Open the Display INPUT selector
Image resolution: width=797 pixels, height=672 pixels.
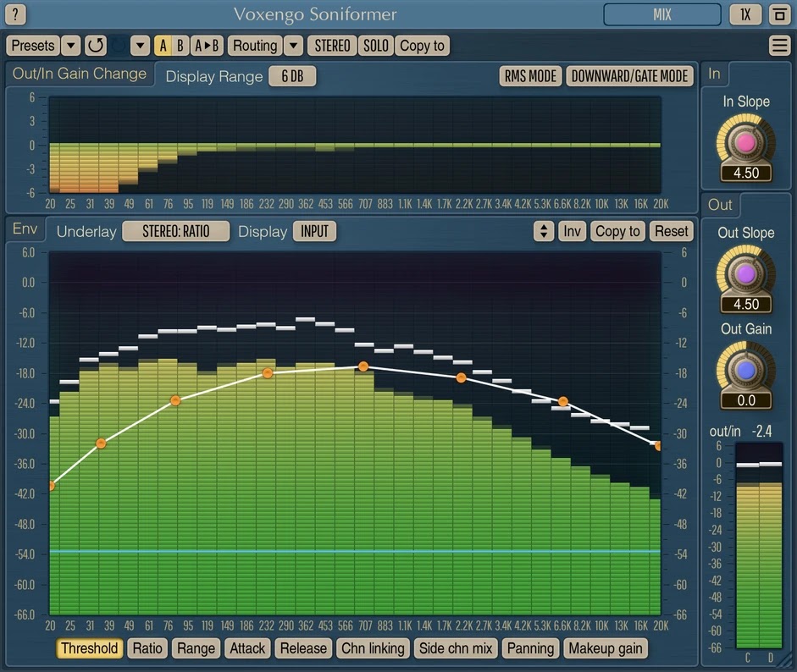pyautogui.click(x=314, y=232)
